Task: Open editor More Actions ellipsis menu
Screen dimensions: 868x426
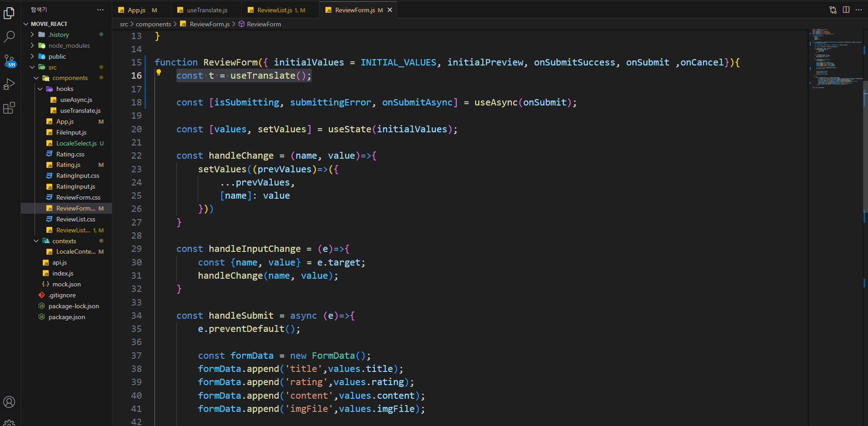Action: coord(858,10)
